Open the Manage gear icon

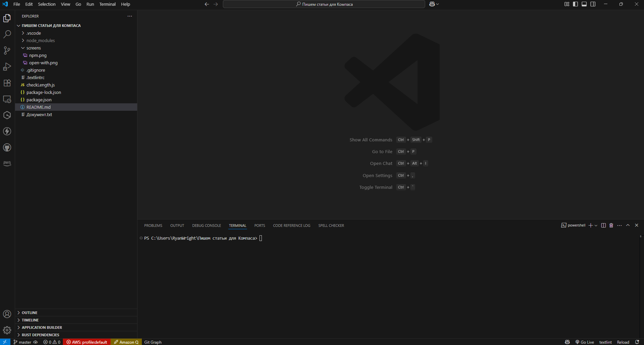click(7, 330)
